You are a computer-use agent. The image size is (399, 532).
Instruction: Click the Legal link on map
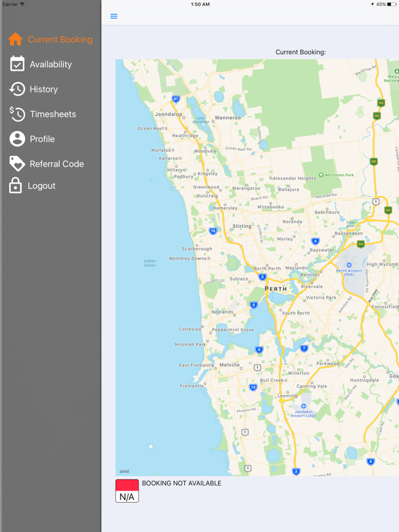click(124, 471)
